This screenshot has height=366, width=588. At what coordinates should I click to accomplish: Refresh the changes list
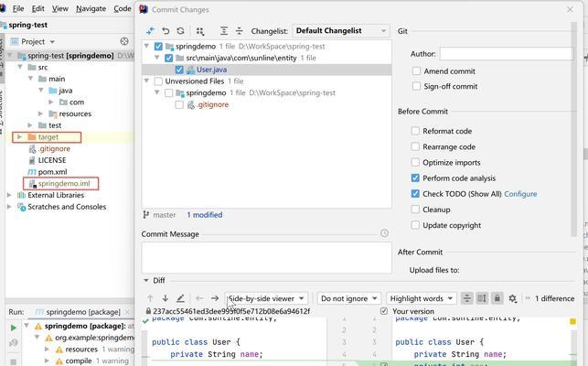[x=180, y=31]
